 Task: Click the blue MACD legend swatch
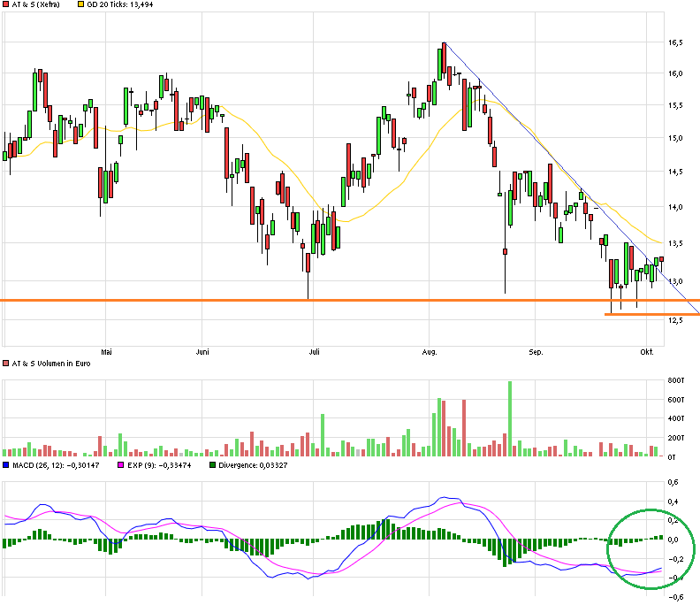6,464
